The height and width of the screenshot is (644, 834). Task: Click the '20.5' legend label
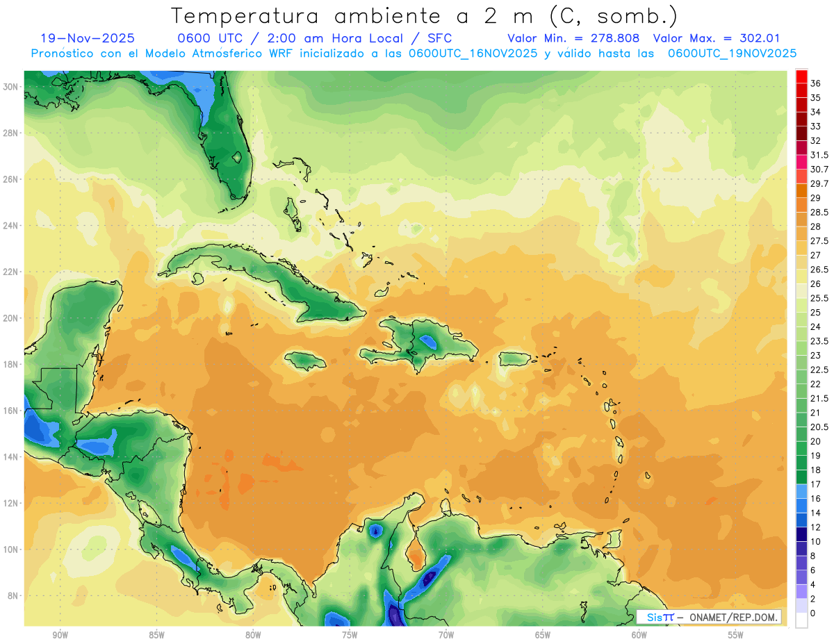[x=819, y=427]
